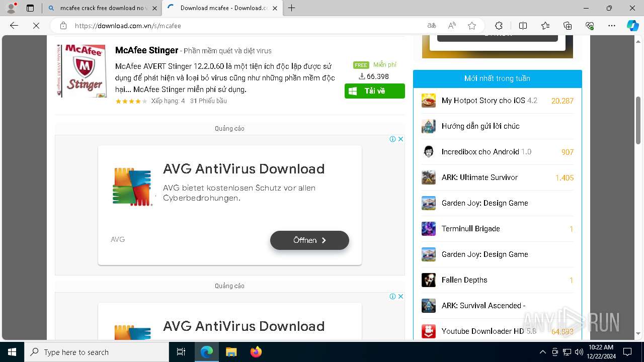The image size is (644, 362).
Task: Close the second AVG advertisement
Action: pyautogui.click(x=400, y=297)
